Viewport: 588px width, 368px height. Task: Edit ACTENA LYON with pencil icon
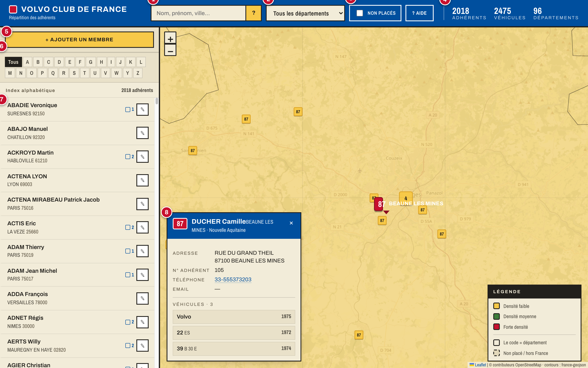[x=142, y=180]
